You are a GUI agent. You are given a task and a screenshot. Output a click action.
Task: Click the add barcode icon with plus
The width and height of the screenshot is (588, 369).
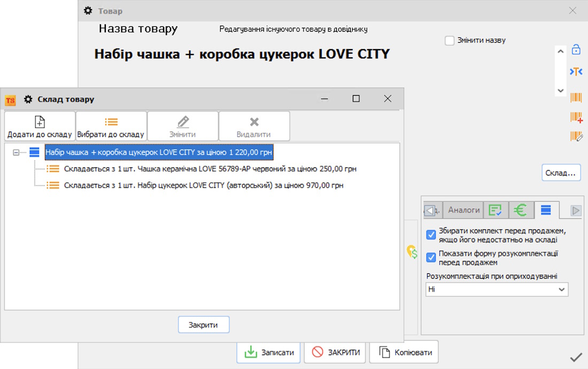576,117
